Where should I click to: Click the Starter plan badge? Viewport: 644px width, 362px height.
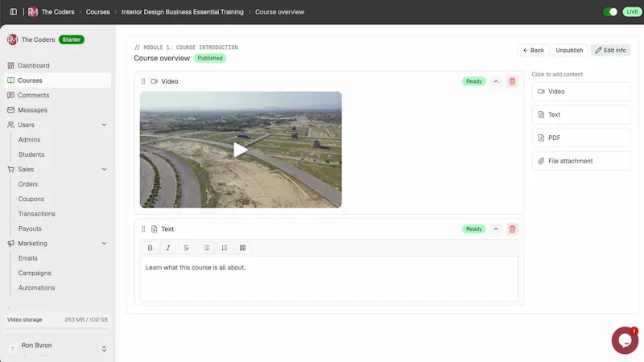tap(72, 39)
